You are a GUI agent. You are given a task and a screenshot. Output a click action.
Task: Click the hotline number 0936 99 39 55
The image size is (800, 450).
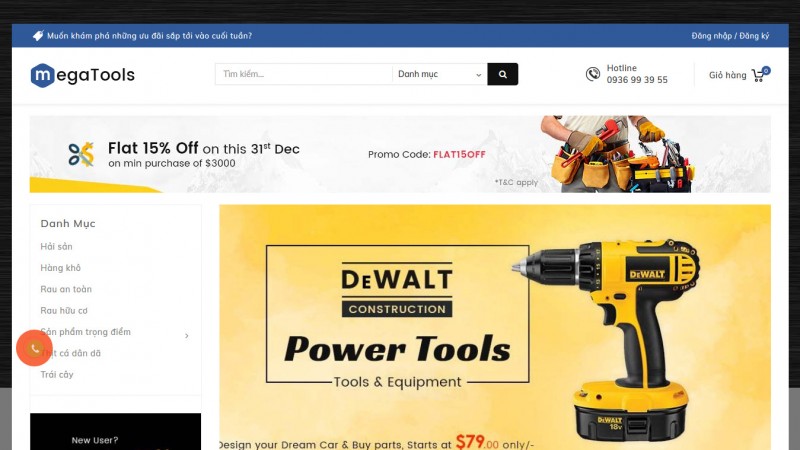(637, 80)
